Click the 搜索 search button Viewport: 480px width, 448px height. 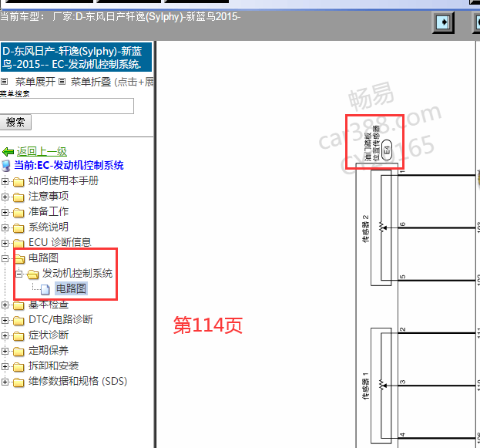(15, 122)
